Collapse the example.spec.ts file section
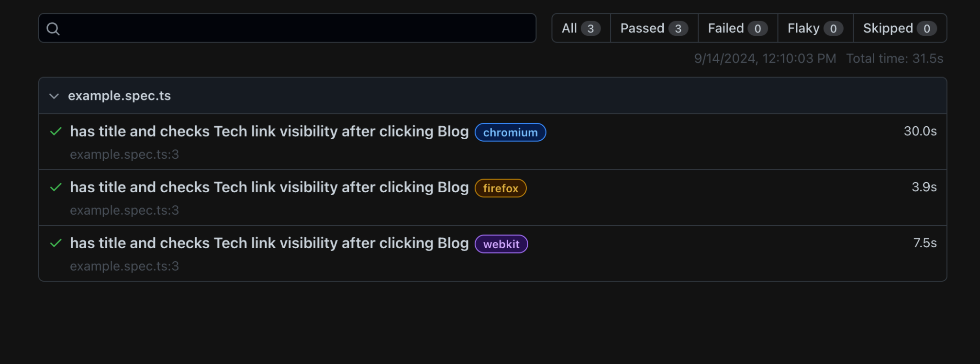This screenshot has height=364, width=980. 54,96
